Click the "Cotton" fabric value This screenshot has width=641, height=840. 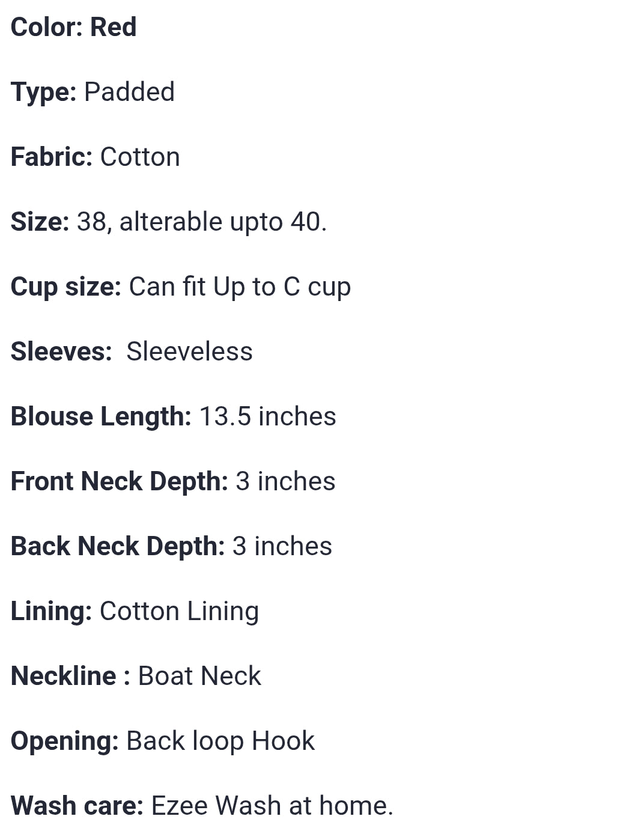(x=140, y=157)
